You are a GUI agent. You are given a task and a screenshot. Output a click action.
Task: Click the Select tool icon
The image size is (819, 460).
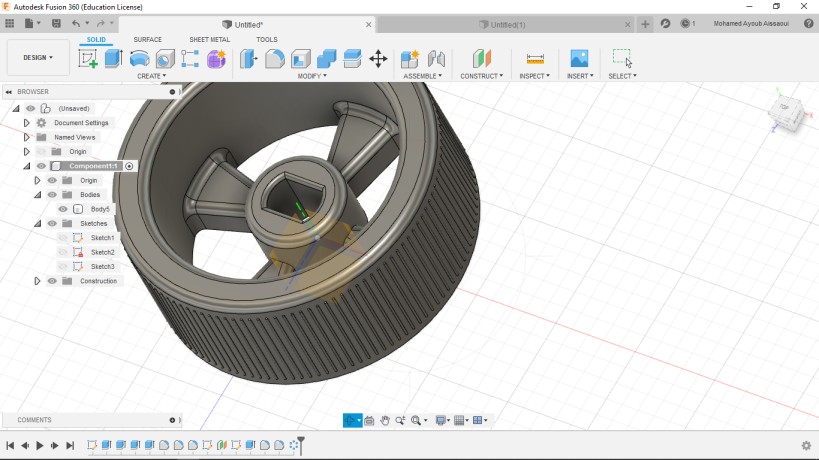[x=622, y=58]
